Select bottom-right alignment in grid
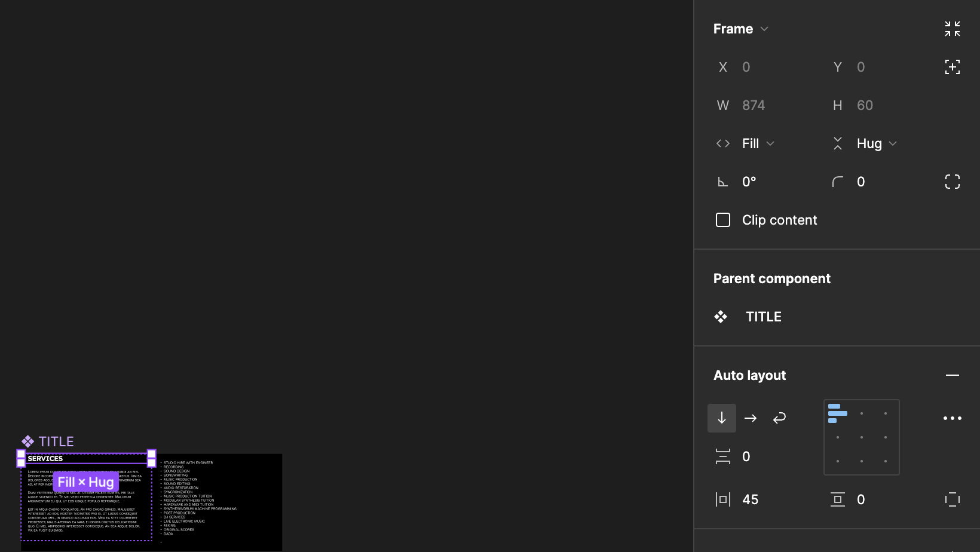This screenshot has height=552, width=980. coord(886,461)
